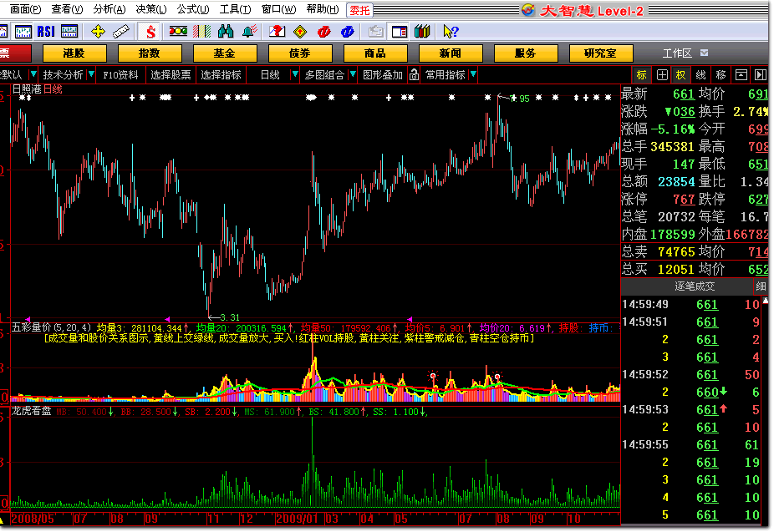Open the 帮助(H) menu
Viewport: 774px width, 532px height.
pyautogui.click(x=323, y=9)
